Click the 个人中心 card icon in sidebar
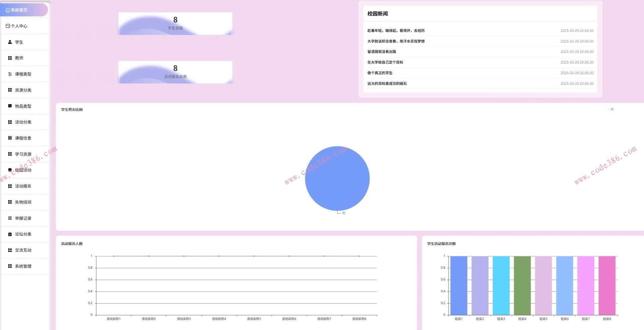The width and height of the screenshot is (644, 330). (8, 26)
